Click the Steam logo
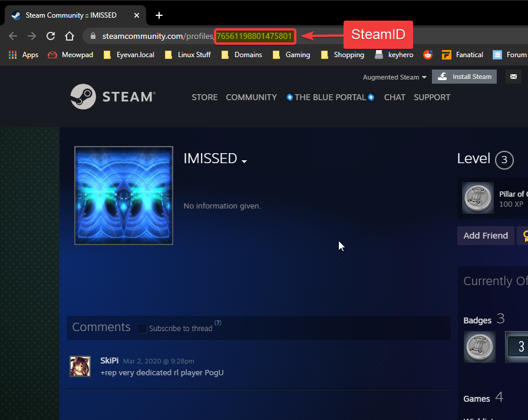Viewport: 528px width, 420px height. [x=113, y=97]
